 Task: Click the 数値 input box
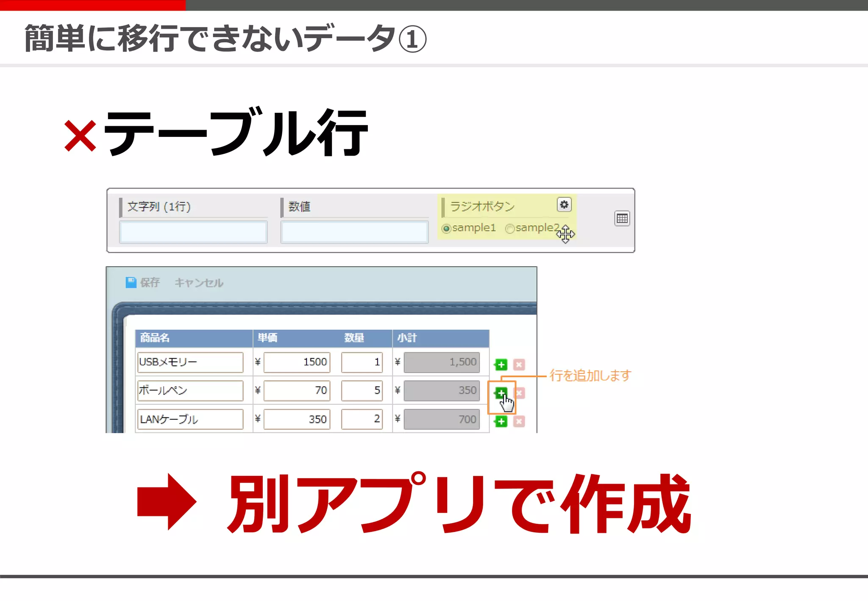(354, 232)
